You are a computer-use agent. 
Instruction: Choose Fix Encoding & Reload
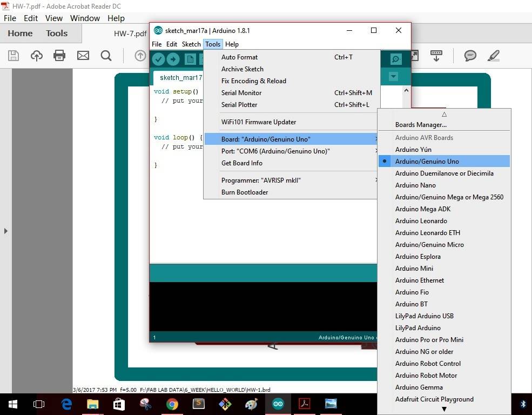[291, 81]
